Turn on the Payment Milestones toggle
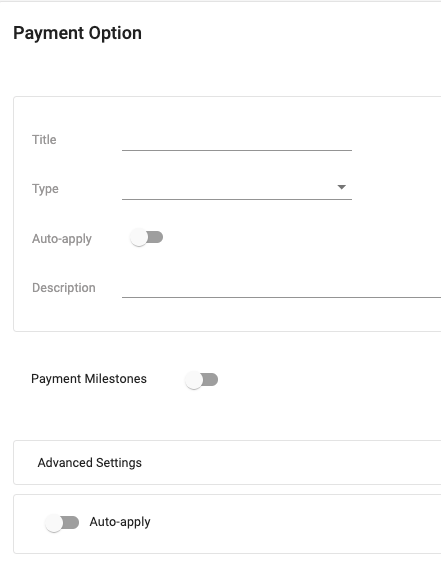This screenshot has height=563, width=441. (201, 380)
